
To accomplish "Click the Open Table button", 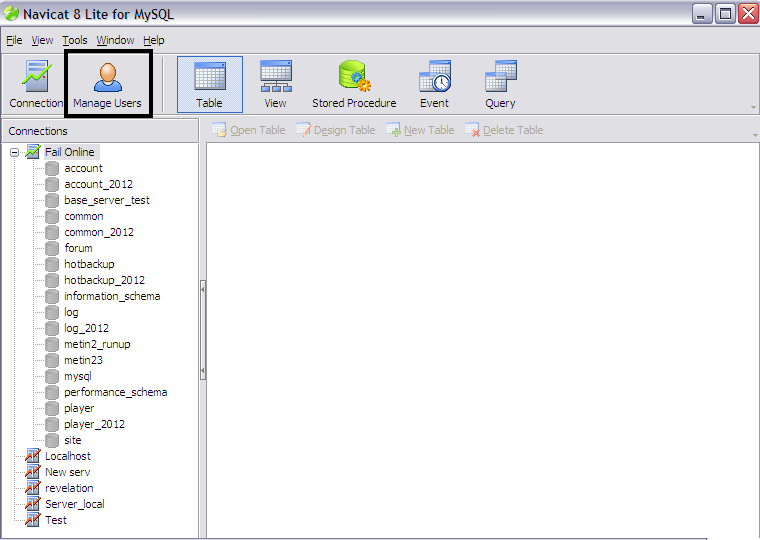I will (x=249, y=130).
